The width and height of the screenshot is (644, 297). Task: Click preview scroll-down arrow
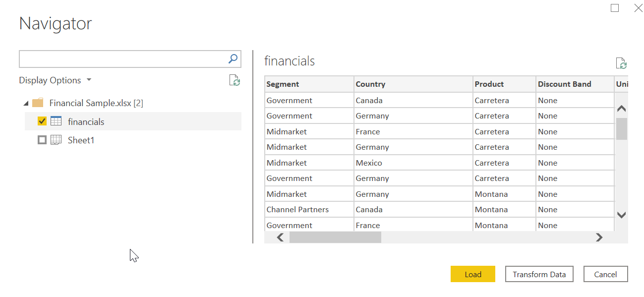pyautogui.click(x=621, y=215)
